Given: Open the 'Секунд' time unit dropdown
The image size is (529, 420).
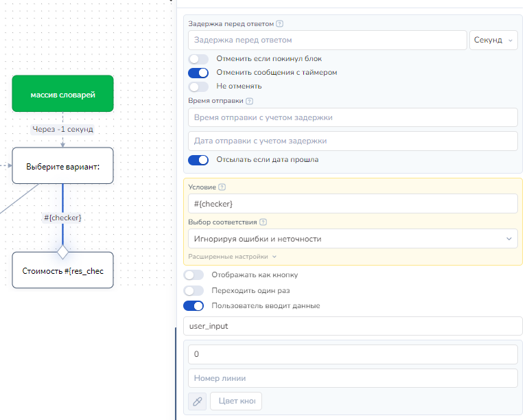Looking at the screenshot, I should 493,40.
